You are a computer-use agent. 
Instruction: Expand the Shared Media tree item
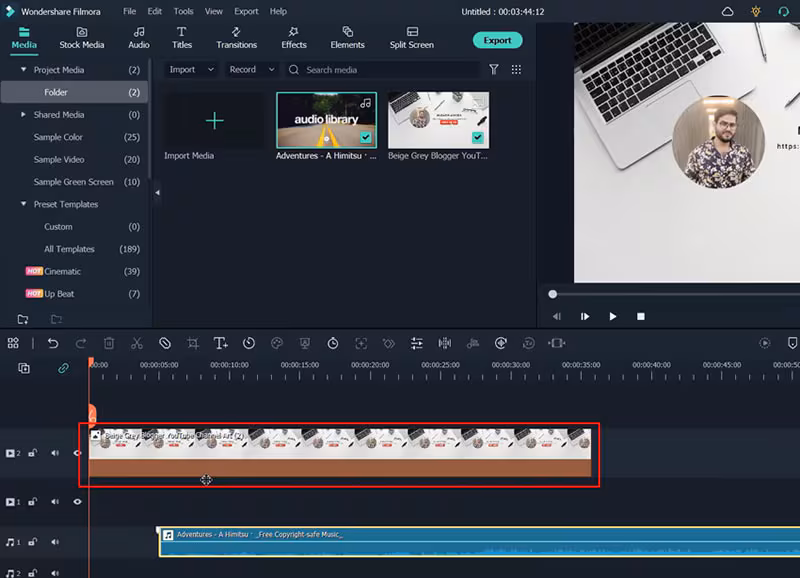click(24, 115)
